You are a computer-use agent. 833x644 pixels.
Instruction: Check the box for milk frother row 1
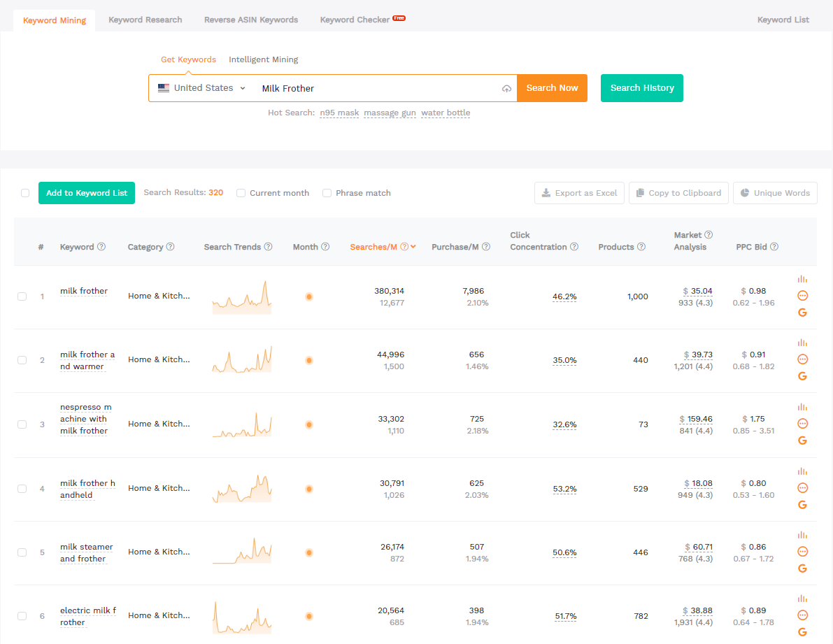coord(22,296)
